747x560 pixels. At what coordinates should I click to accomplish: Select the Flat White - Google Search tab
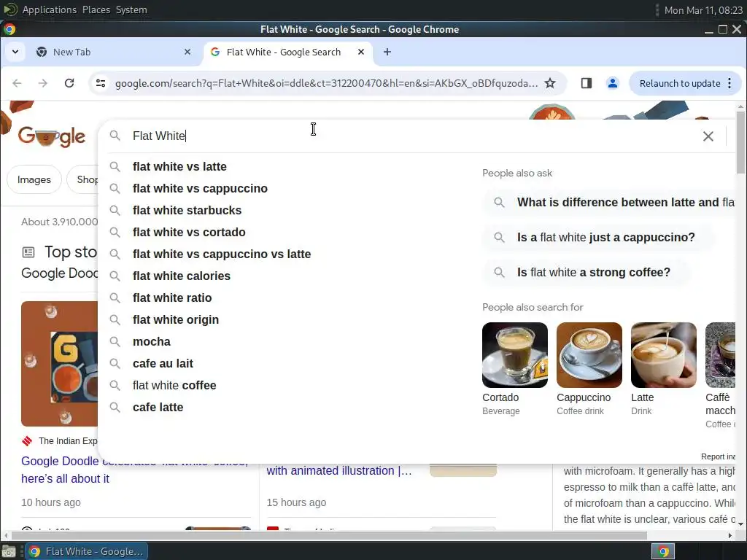[287, 52]
